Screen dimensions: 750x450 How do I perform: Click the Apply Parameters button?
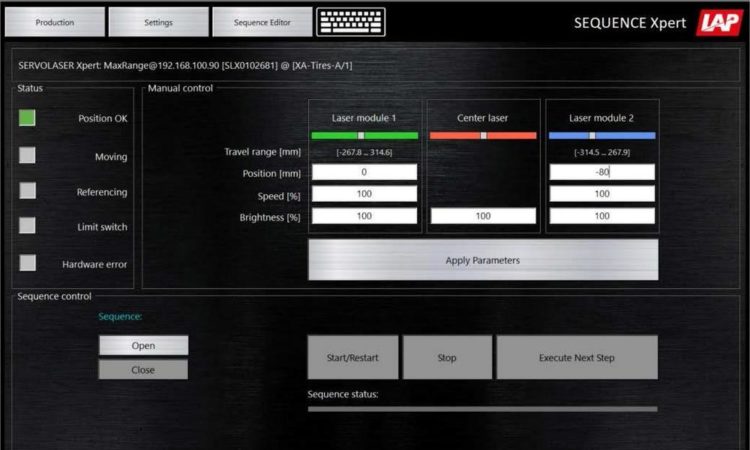[483, 260]
